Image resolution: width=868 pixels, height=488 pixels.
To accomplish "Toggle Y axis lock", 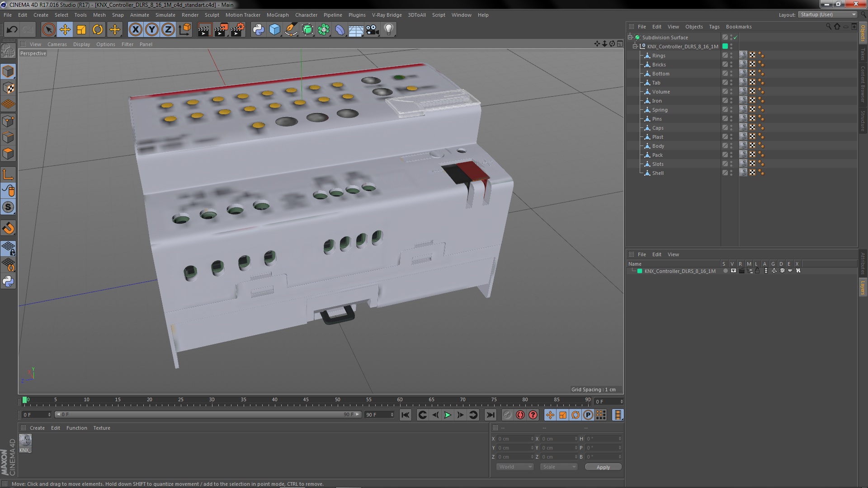I will [152, 30].
